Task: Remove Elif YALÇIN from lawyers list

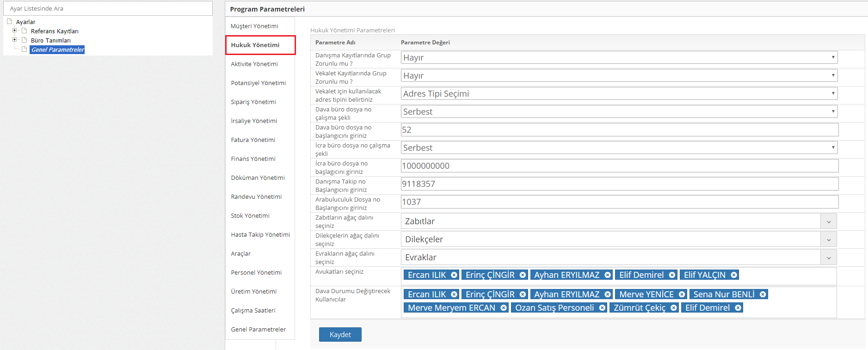Action: click(733, 275)
